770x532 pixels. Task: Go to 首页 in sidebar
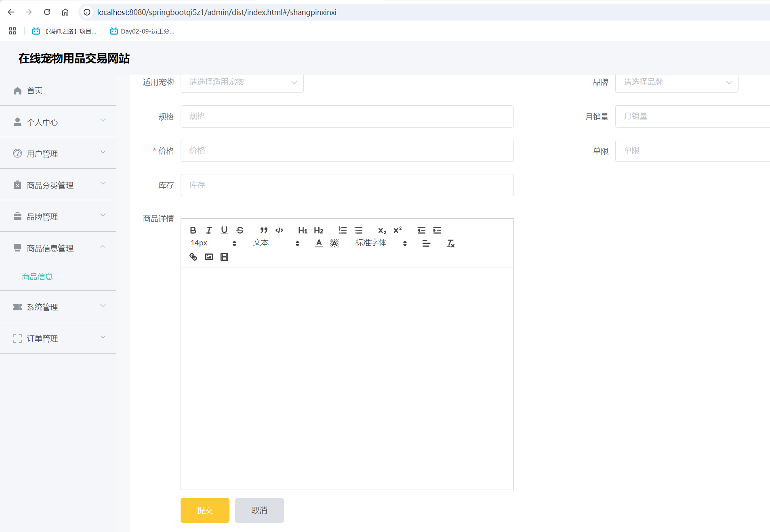point(58,90)
